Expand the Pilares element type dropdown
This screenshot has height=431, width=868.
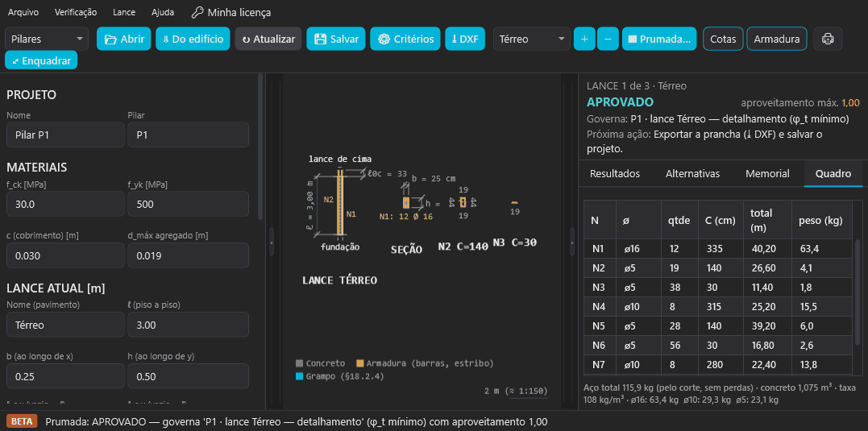click(x=47, y=39)
